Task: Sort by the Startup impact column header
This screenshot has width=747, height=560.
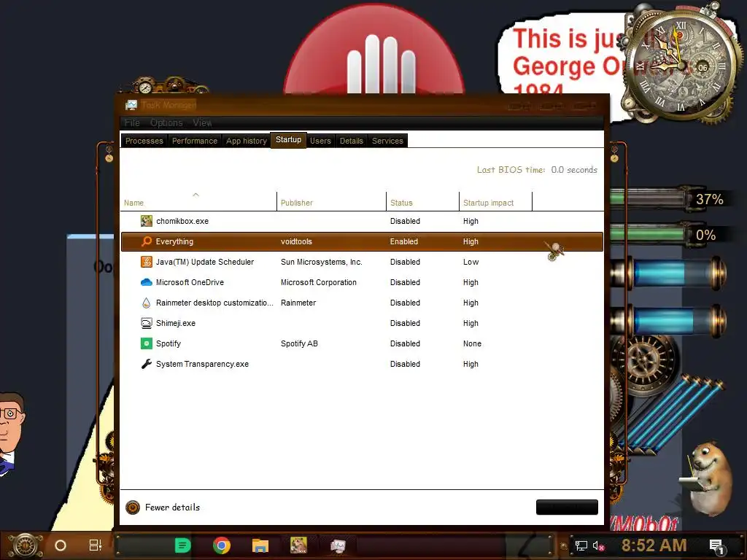Action: (x=495, y=201)
